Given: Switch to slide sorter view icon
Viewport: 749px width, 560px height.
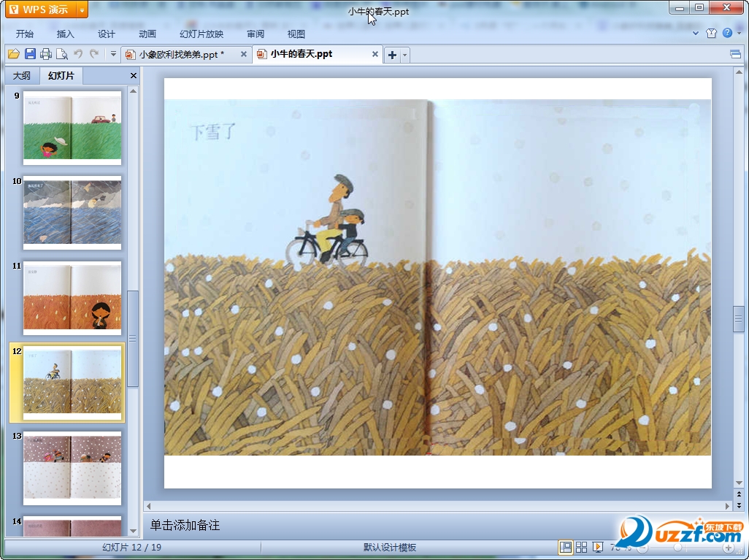Looking at the screenshot, I should point(581,547).
